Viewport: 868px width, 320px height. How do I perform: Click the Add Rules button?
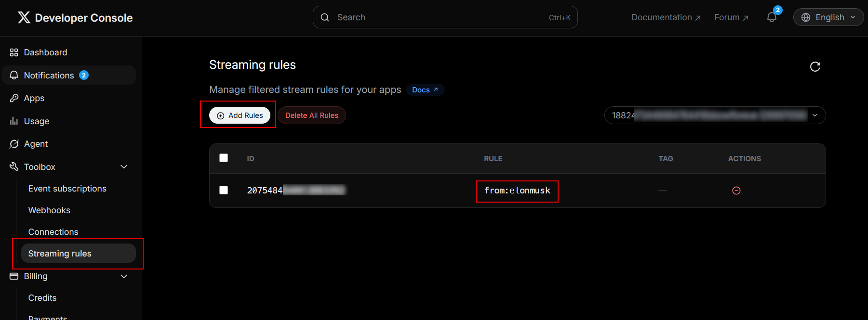[x=240, y=115]
